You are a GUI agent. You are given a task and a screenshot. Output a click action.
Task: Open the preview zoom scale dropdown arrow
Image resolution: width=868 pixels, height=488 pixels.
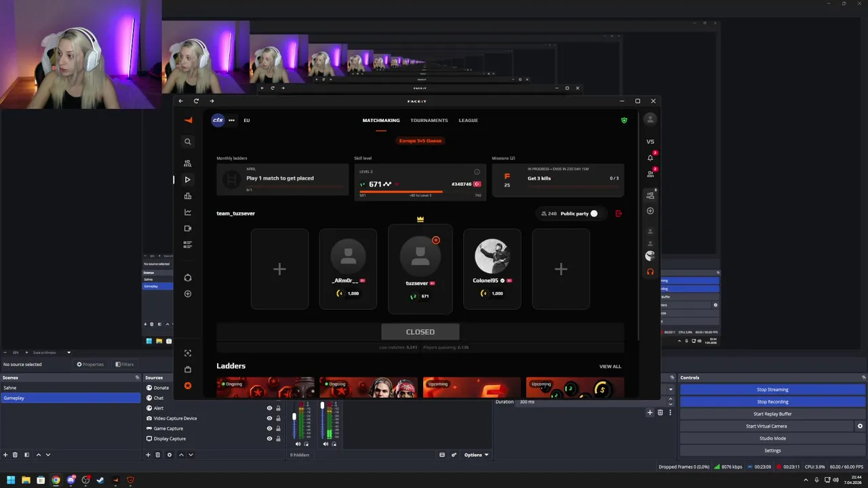coord(68,352)
